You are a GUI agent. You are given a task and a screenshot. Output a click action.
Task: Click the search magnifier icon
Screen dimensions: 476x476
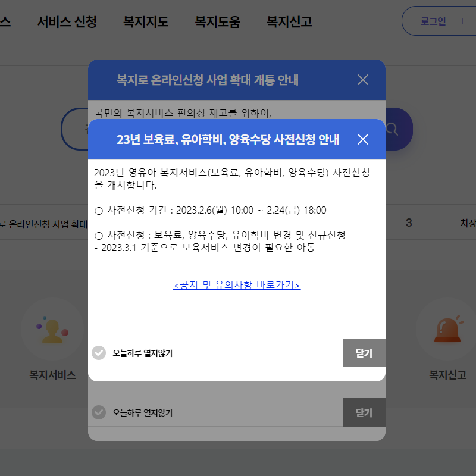[393, 129]
